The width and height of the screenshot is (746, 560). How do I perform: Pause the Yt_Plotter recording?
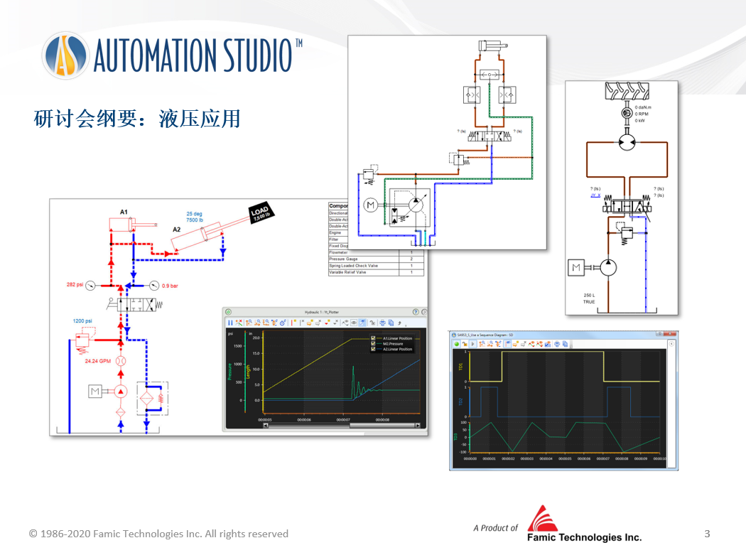tap(230, 323)
